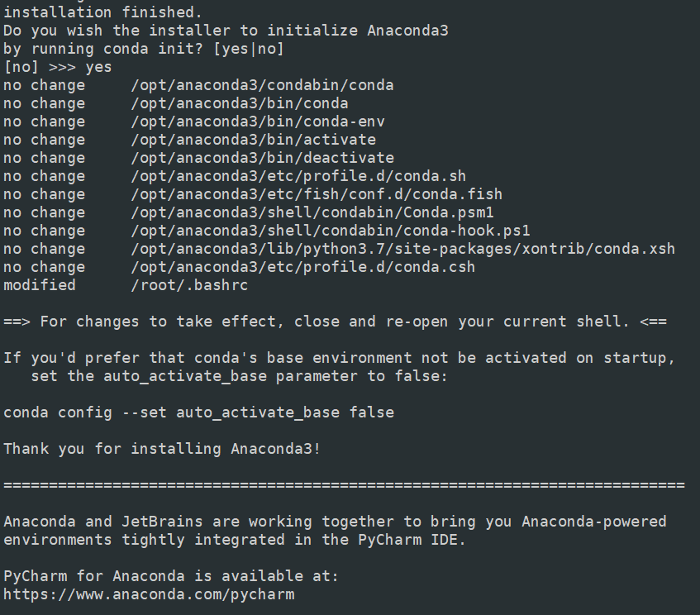Screen dimensions: 700x615
Task: Click the xontrib/conda.xsh path
Action: pos(402,249)
